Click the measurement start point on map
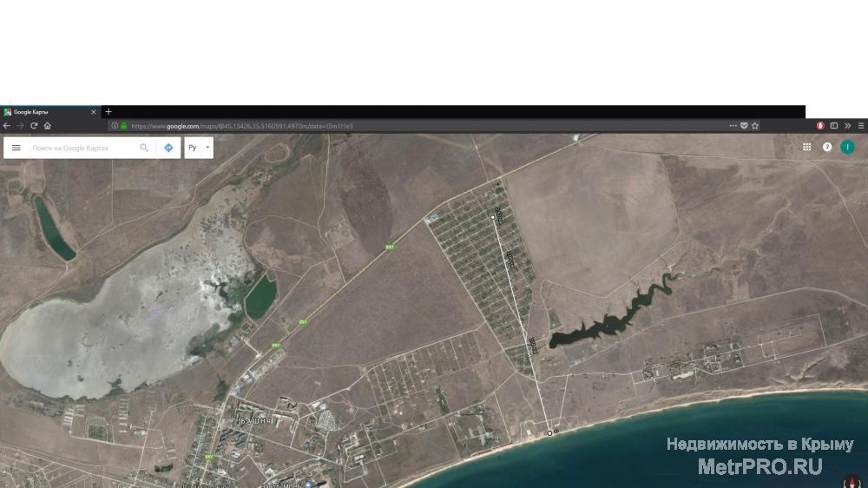The height and width of the screenshot is (488, 868). [x=493, y=218]
